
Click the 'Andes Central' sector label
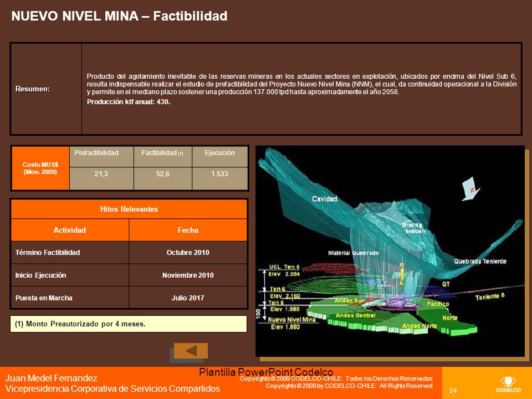point(356,315)
